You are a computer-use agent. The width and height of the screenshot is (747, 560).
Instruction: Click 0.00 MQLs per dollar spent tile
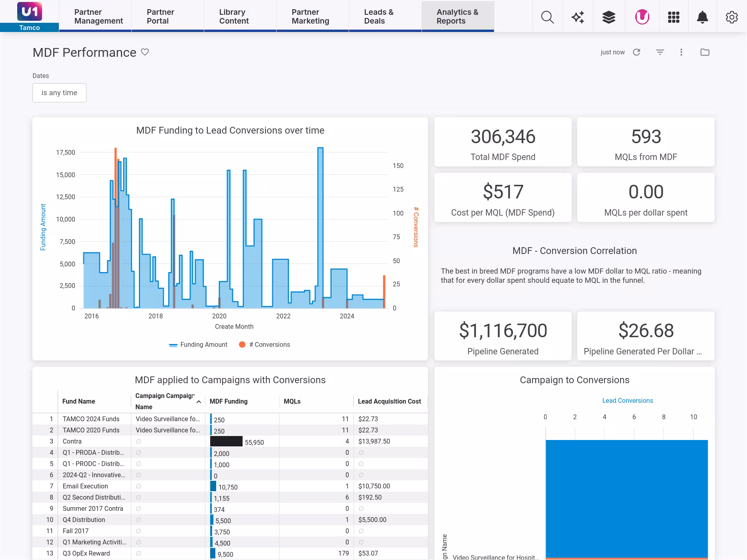tap(646, 198)
